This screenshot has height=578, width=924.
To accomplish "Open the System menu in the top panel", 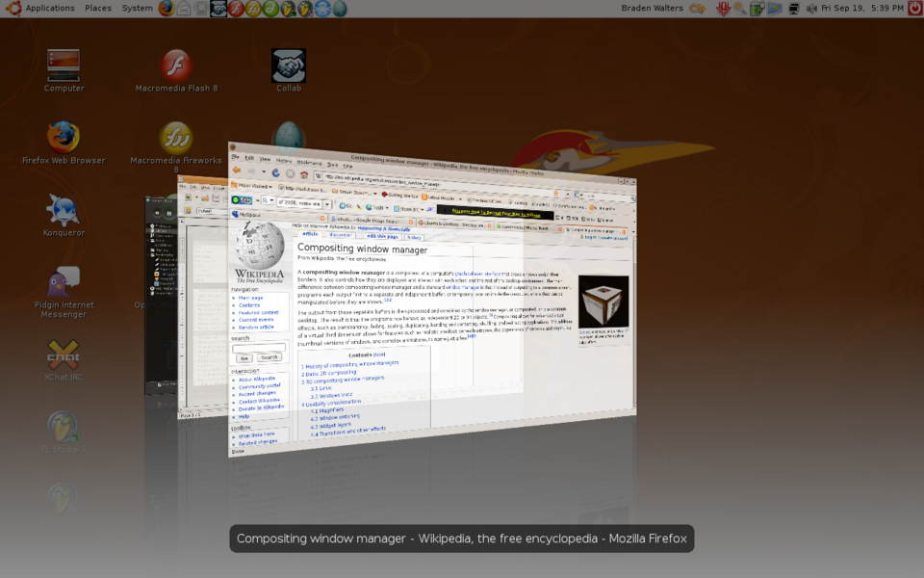I will pos(137,9).
